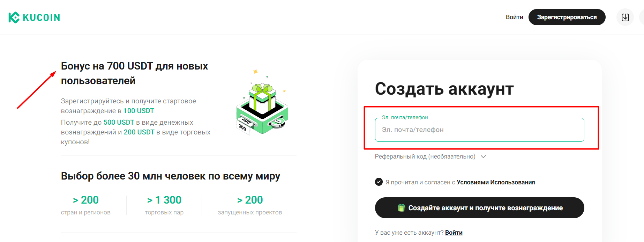Click the KuCoin logo icon
644x242 pixels.
click(14, 17)
